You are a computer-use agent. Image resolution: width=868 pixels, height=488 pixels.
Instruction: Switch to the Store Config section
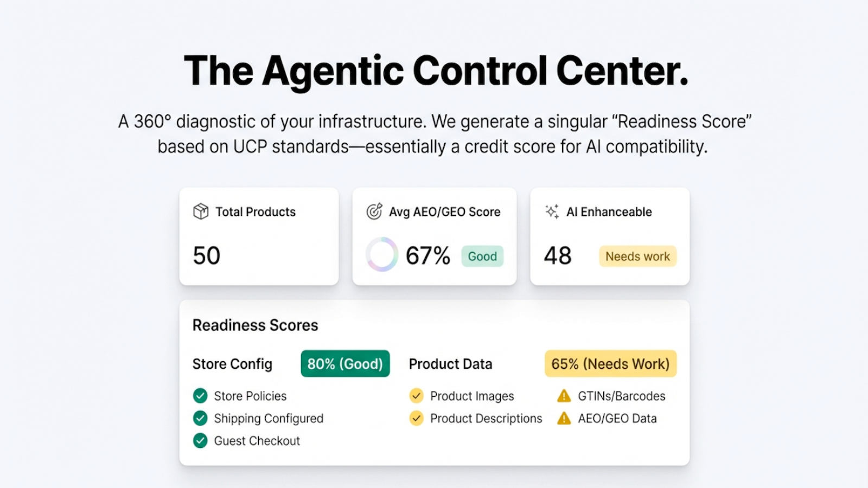coord(232,364)
